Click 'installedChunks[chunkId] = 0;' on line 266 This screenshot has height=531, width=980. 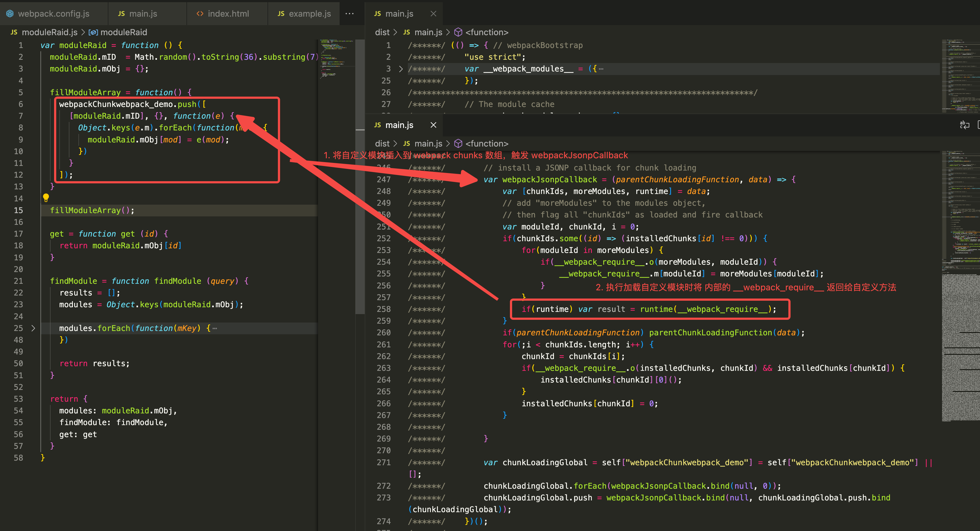point(590,404)
